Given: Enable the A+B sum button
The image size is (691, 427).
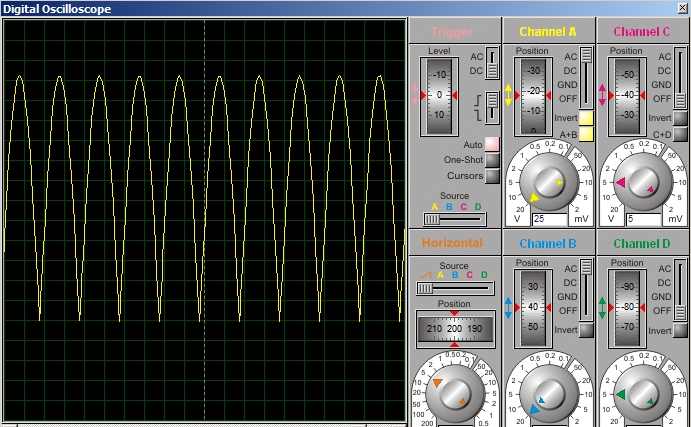Looking at the screenshot, I should [586, 134].
